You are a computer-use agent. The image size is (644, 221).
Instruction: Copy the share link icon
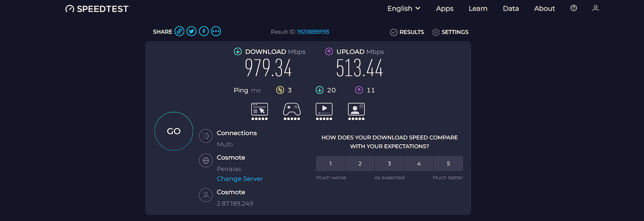pyautogui.click(x=180, y=31)
